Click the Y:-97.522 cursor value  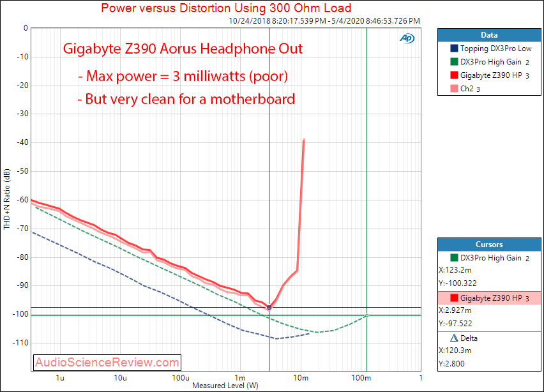[455, 323]
